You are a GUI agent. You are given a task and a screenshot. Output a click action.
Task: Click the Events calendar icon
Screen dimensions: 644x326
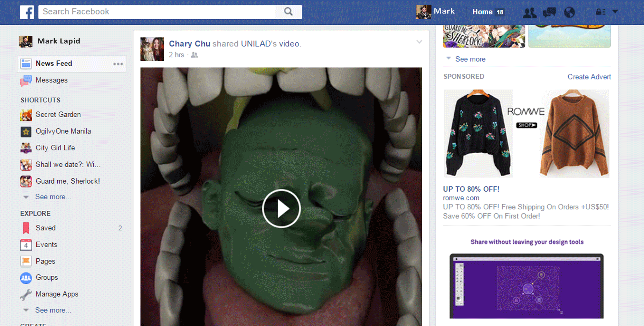pos(26,245)
